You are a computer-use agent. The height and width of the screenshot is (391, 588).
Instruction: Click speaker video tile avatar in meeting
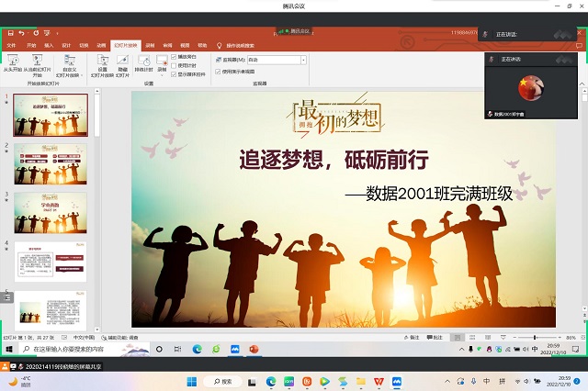click(531, 88)
